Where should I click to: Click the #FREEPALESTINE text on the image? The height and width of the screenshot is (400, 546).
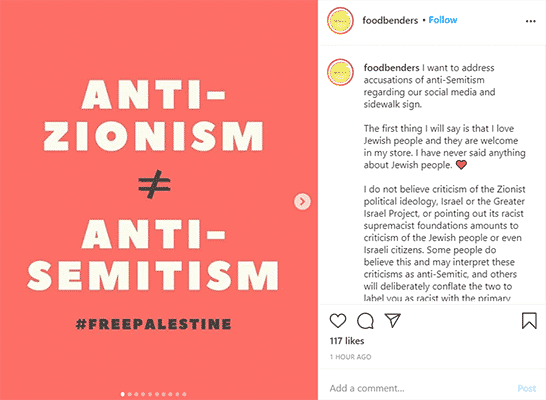154,324
